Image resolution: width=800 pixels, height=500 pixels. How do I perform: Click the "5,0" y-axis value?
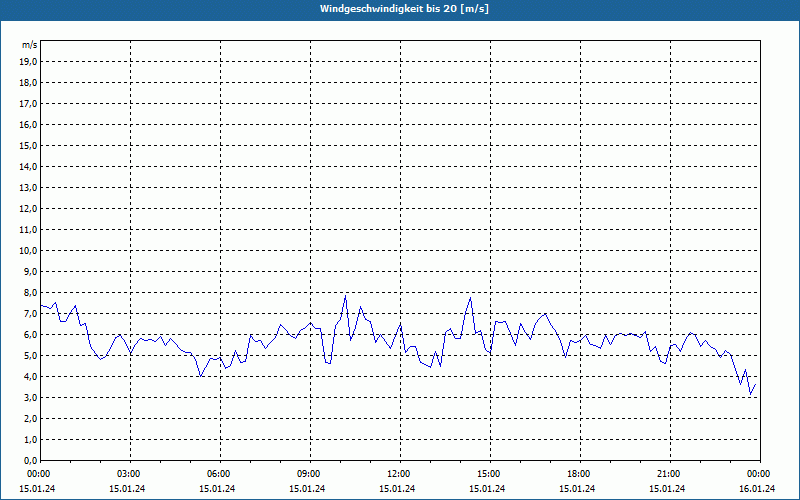click(x=30, y=356)
